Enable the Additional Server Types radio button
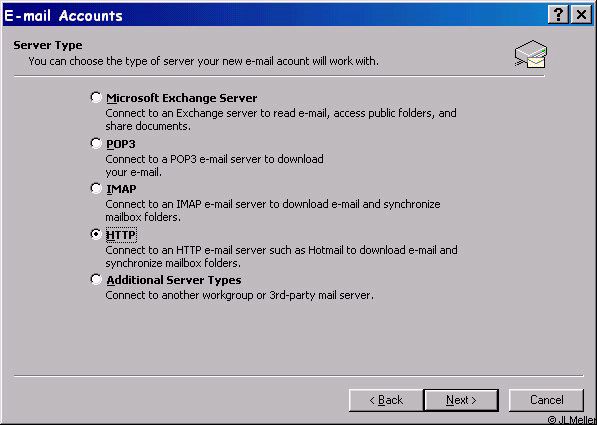 click(96, 280)
